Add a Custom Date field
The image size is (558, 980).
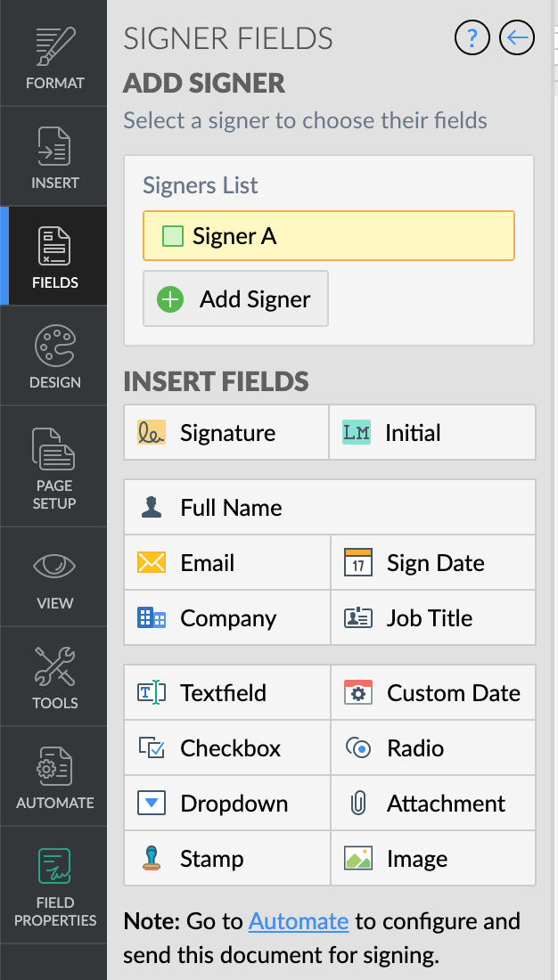432,693
